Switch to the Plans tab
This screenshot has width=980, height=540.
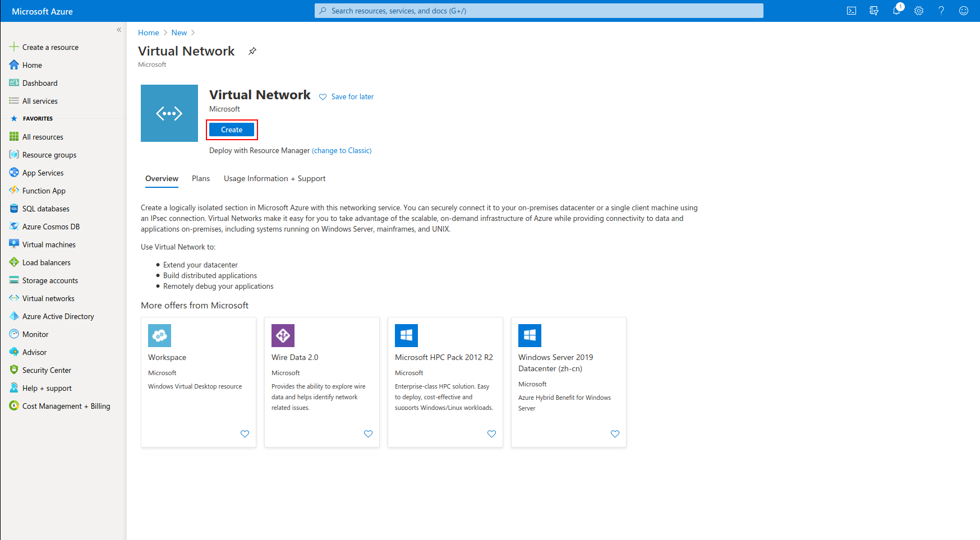pyautogui.click(x=201, y=179)
